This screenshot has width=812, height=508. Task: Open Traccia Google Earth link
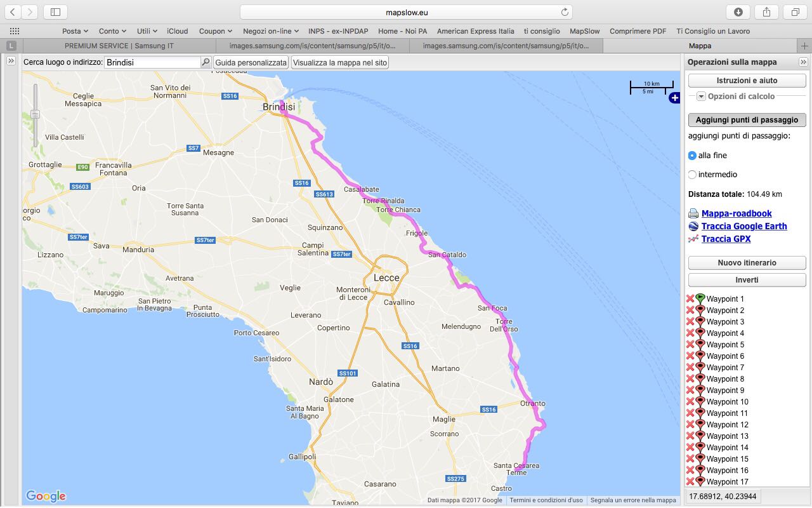(744, 226)
